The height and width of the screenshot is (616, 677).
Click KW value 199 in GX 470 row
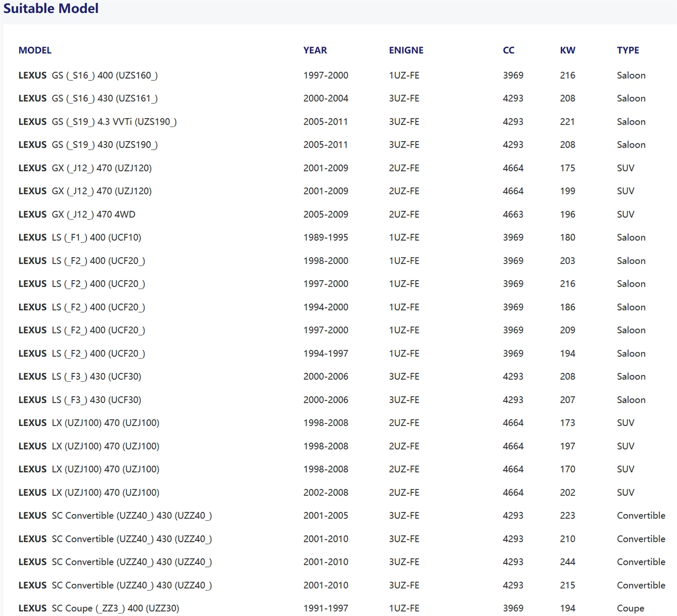tap(567, 191)
